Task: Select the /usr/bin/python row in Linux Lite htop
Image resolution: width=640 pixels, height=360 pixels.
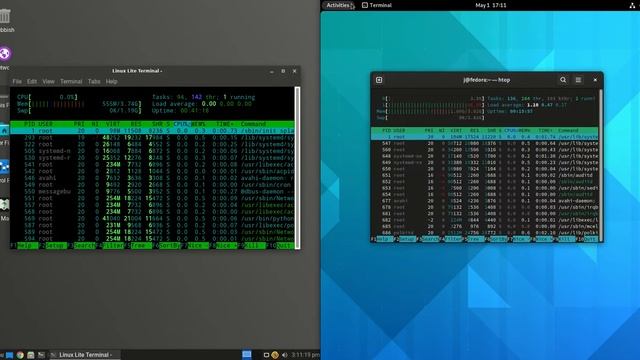Action: (152, 218)
